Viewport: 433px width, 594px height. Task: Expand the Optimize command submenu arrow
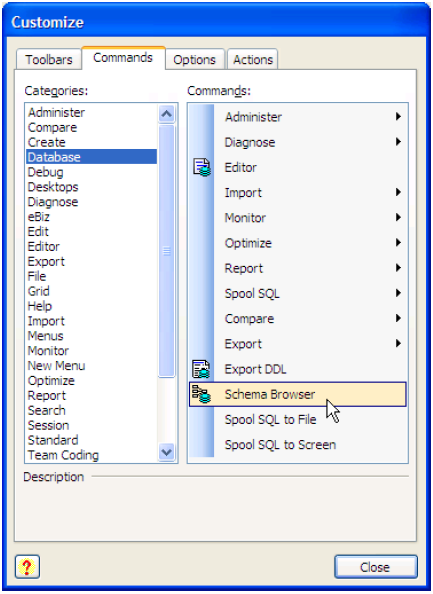398,242
